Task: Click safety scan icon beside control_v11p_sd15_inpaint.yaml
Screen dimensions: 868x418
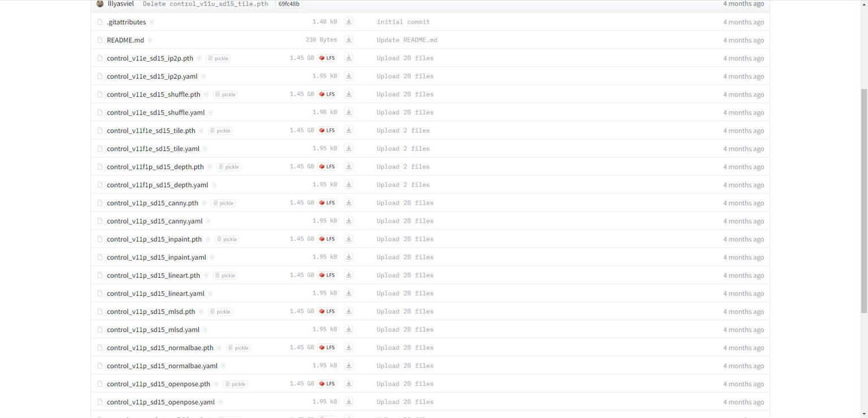Action: 212,257
